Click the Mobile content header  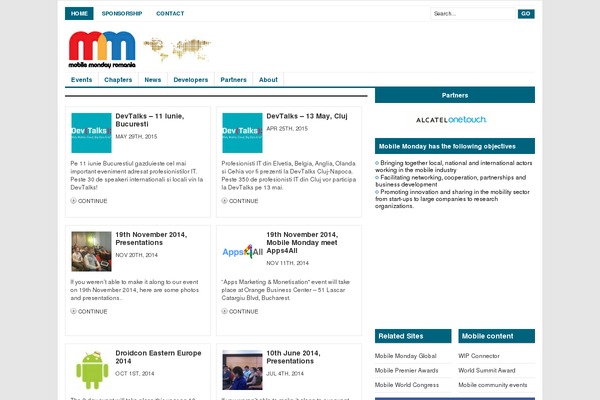pos(496,336)
